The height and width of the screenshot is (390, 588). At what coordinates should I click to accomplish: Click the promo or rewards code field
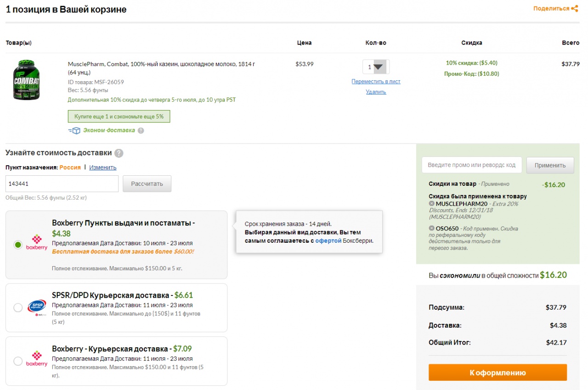(471, 165)
